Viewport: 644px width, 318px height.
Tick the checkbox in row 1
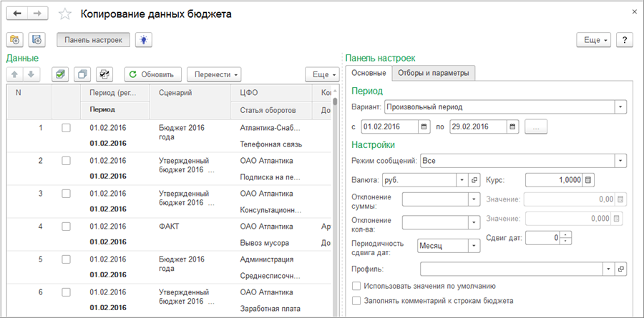[67, 128]
